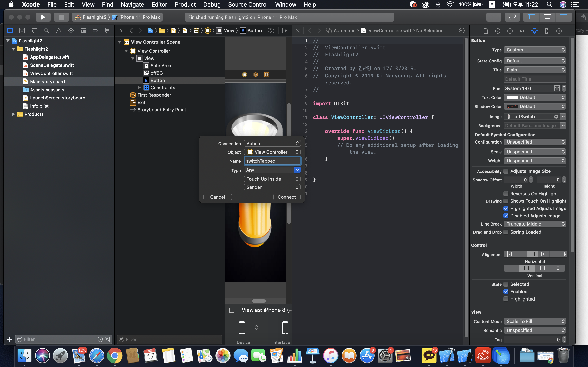Open the Issue navigator warning icon
Image resolution: width=588 pixels, height=367 pixels.
coord(59,31)
